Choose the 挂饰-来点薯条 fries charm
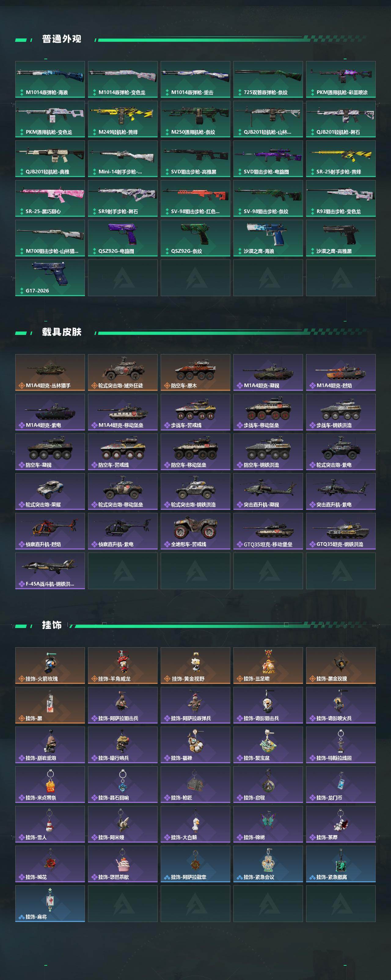Viewport: 391px width, 980px height. coord(50,784)
